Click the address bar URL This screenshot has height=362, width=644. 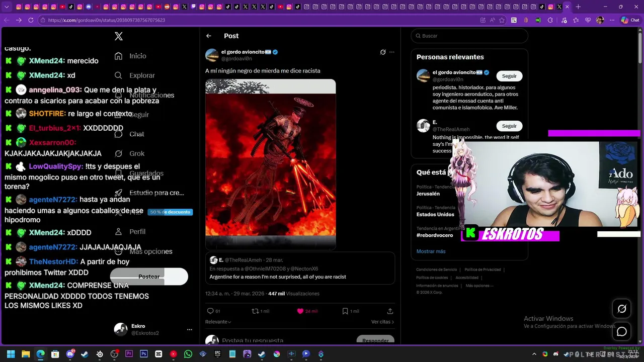coord(107,20)
